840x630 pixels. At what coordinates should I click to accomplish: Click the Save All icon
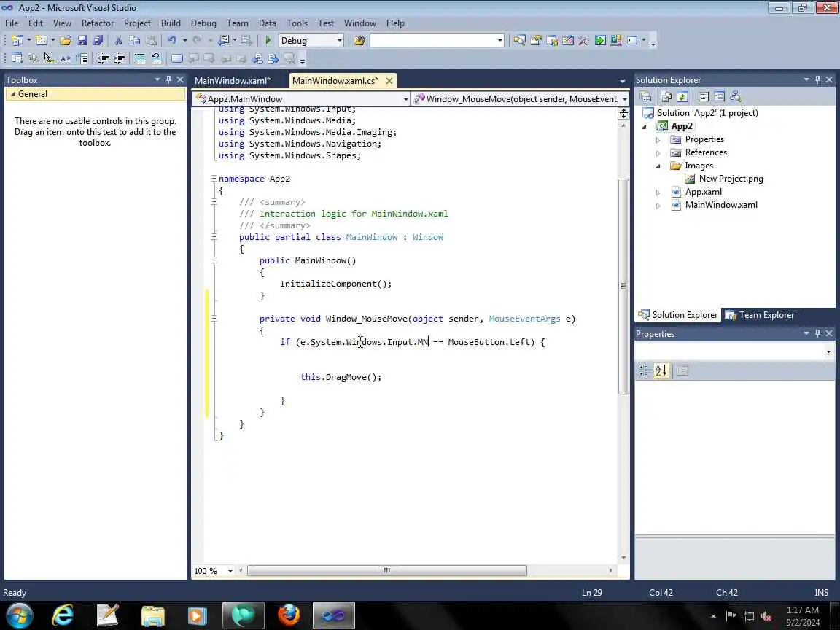[98, 40]
